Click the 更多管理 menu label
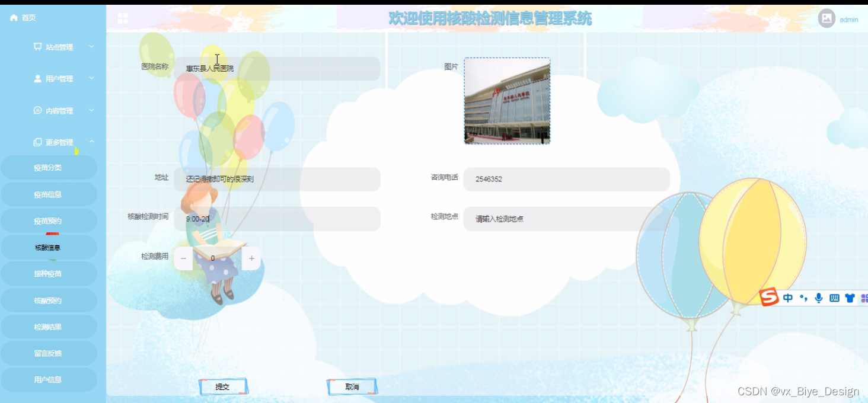868x403 pixels. [x=59, y=142]
